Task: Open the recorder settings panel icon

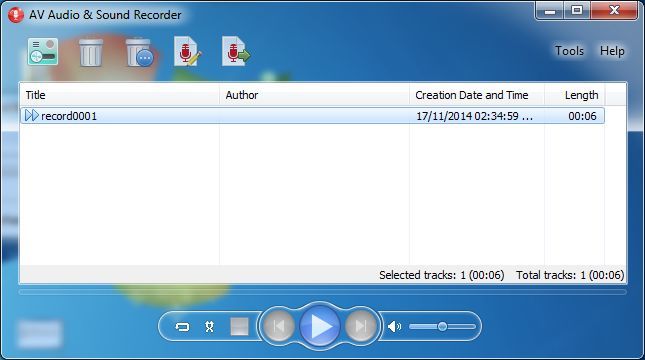Action: point(43,52)
